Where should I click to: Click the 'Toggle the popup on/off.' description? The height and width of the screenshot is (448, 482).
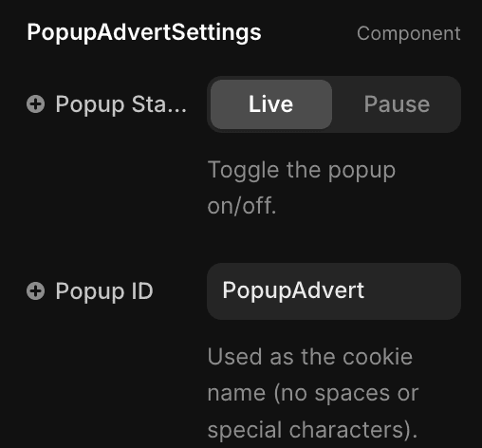[302, 188]
